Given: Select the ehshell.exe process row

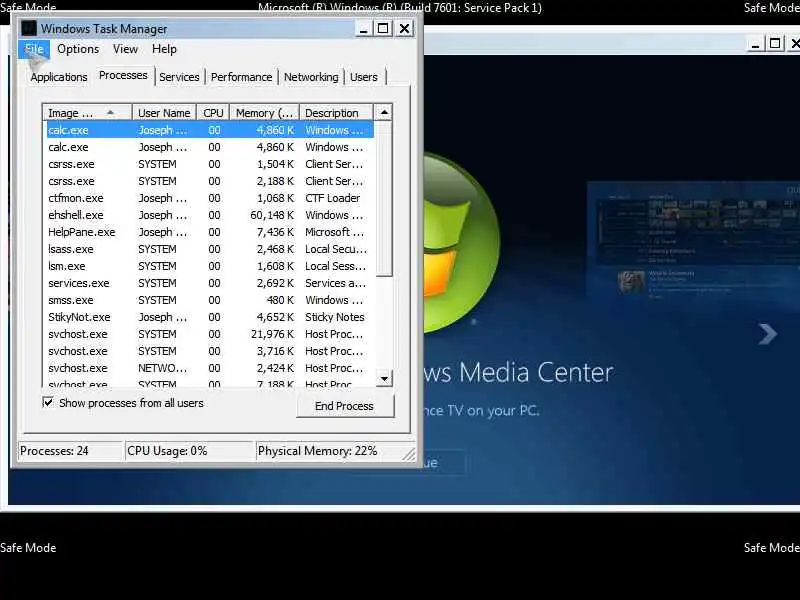Looking at the screenshot, I should pos(210,215).
